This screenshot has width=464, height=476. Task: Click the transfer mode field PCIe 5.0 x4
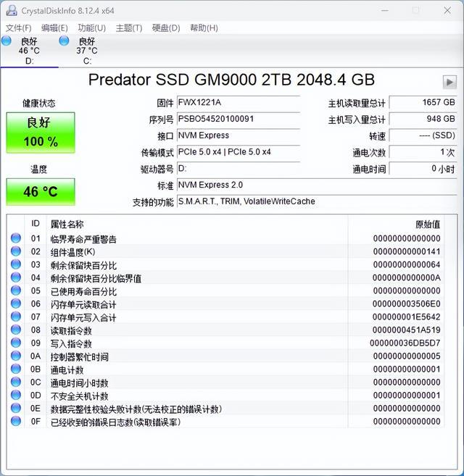239,152
